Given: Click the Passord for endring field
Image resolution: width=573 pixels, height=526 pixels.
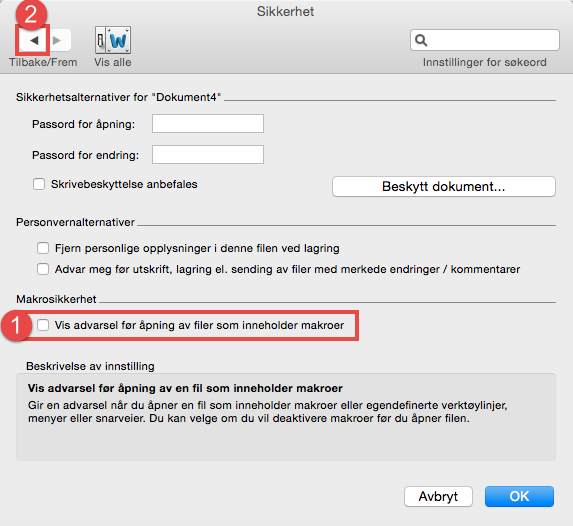Looking at the screenshot, I should coord(208,155).
